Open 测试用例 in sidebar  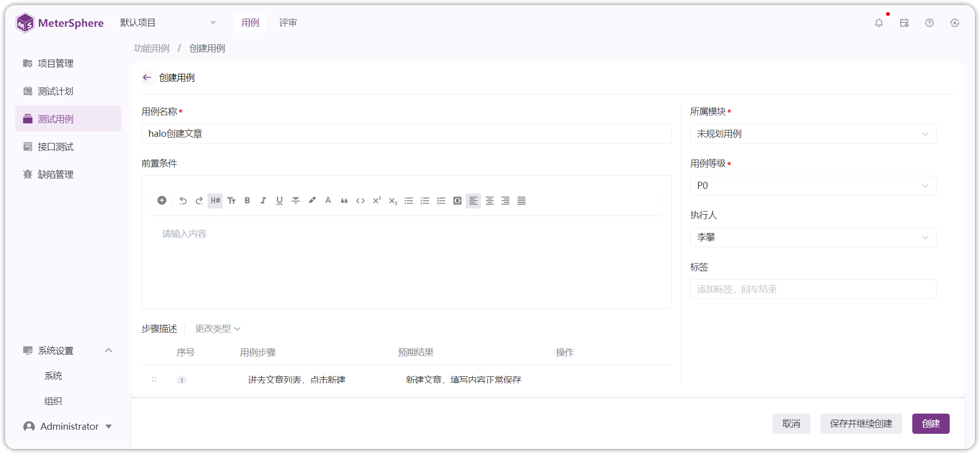68,119
